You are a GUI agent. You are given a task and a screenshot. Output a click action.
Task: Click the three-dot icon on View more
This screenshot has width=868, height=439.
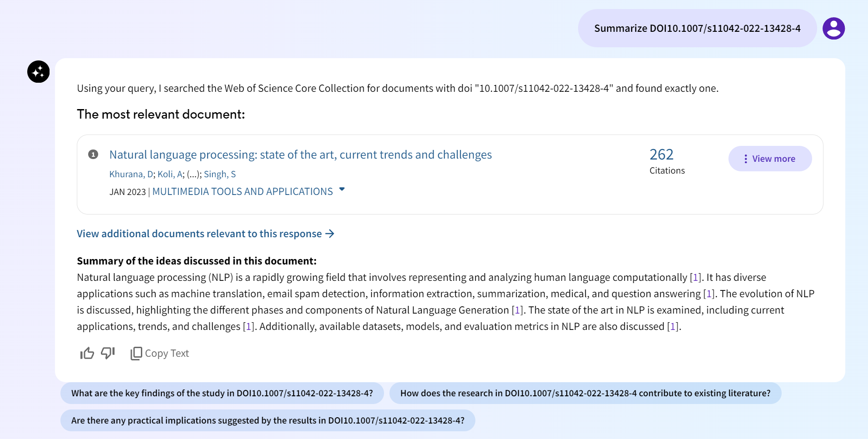[746, 159]
